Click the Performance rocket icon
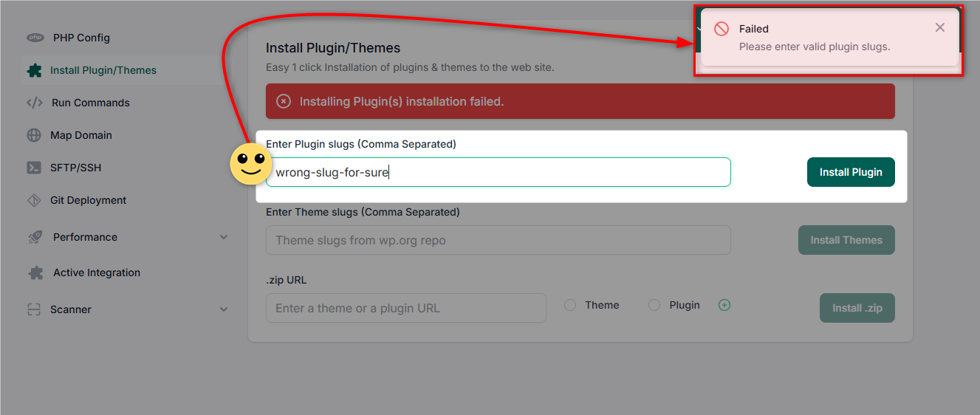The height and width of the screenshot is (415, 980). tap(35, 237)
